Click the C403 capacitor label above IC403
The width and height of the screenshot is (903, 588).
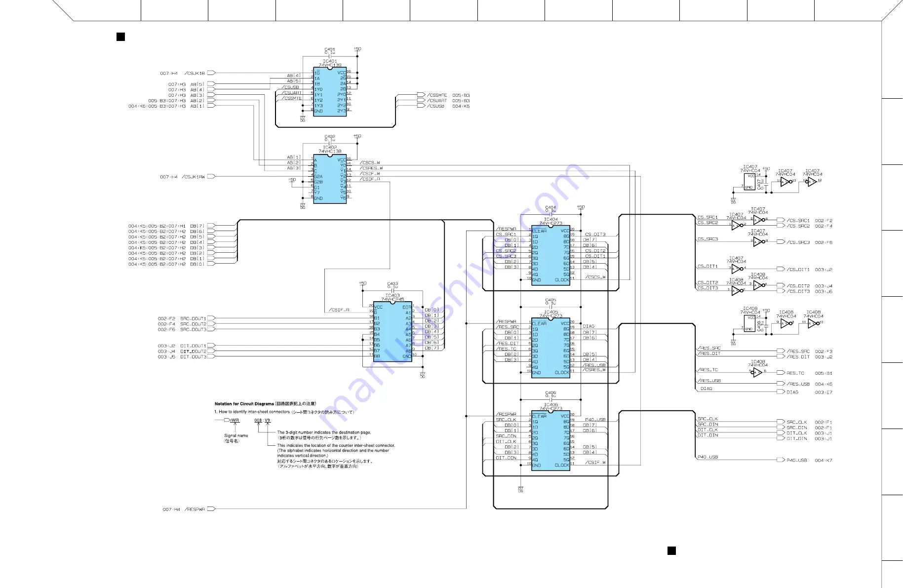pyautogui.click(x=393, y=285)
